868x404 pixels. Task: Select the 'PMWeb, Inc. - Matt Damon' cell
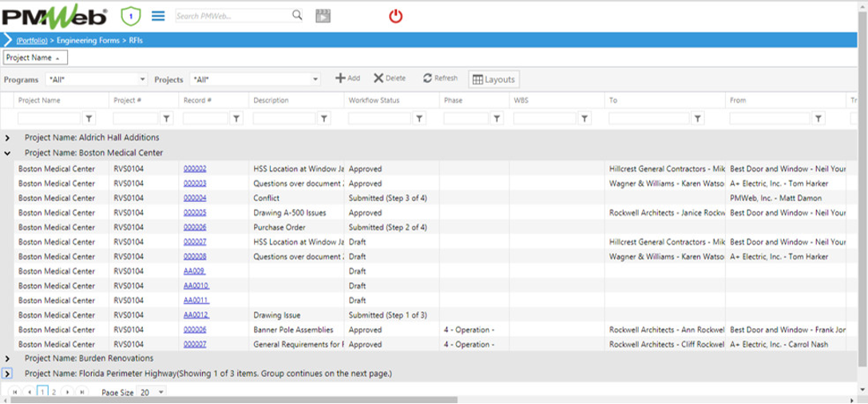(786, 198)
